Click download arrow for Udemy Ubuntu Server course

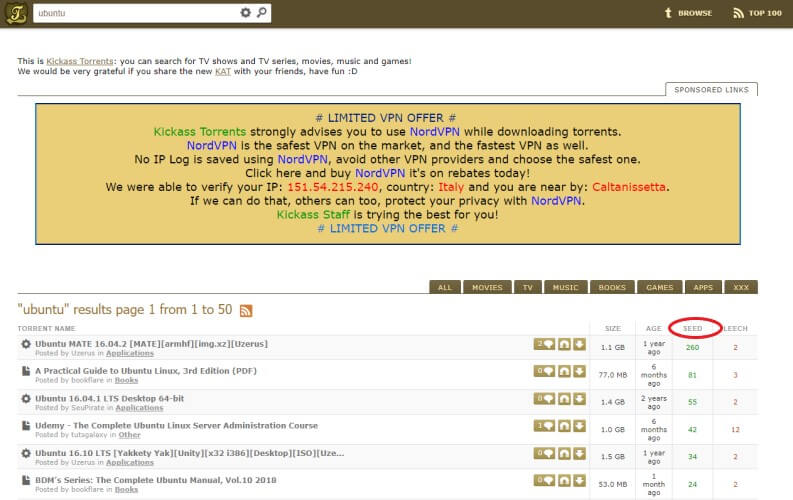click(580, 426)
